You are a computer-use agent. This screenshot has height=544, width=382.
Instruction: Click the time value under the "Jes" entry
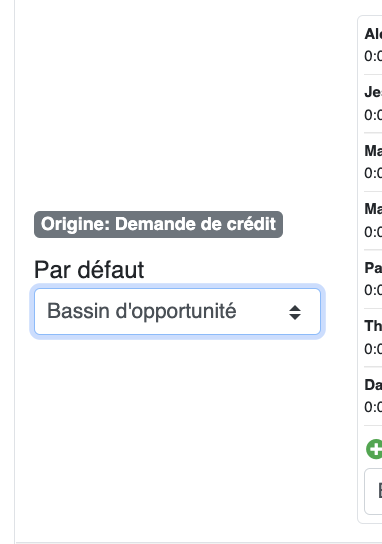pyautogui.click(x=373, y=115)
